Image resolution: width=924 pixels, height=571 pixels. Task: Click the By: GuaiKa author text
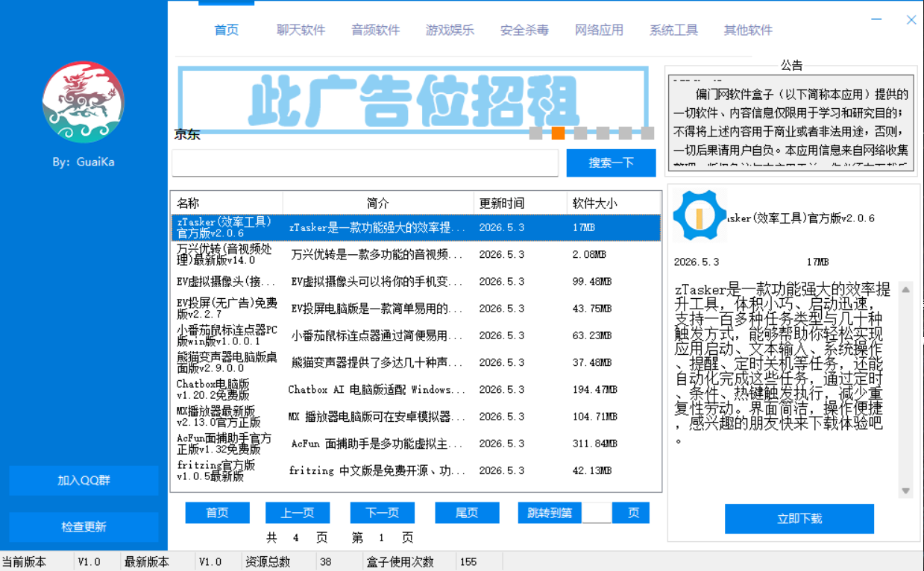84,162
